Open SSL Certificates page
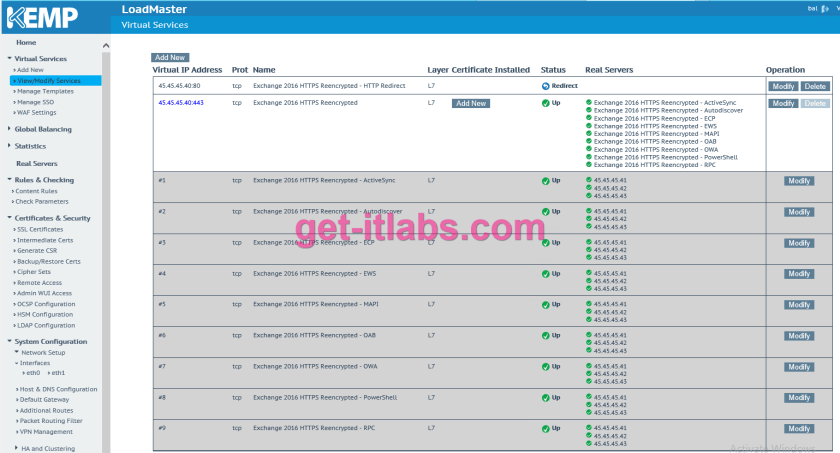This screenshot has width=840, height=453. click(40, 229)
